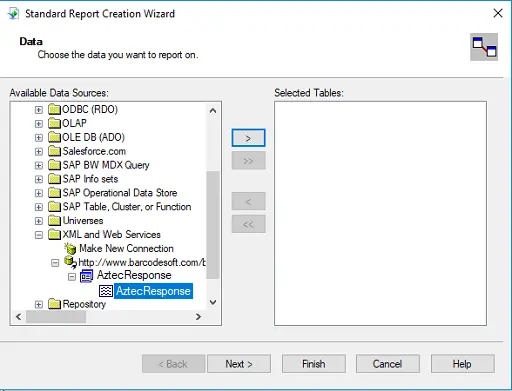Click the data linking icon in the header
The height and width of the screenshot is (391, 512).
[x=484, y=47]
